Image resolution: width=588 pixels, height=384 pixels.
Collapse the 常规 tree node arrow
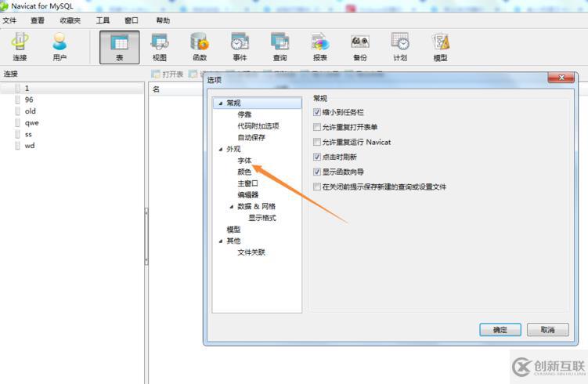221,103
